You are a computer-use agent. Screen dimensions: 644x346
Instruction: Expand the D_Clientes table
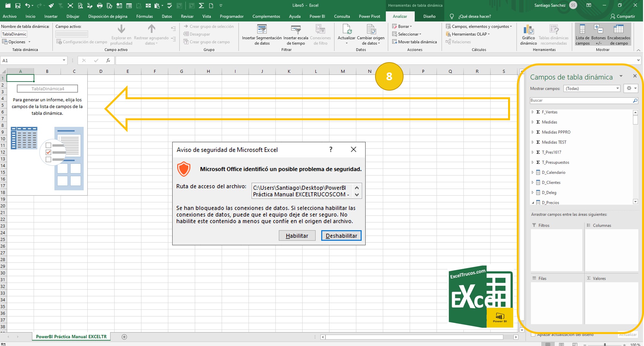click(x=533, y=182)
